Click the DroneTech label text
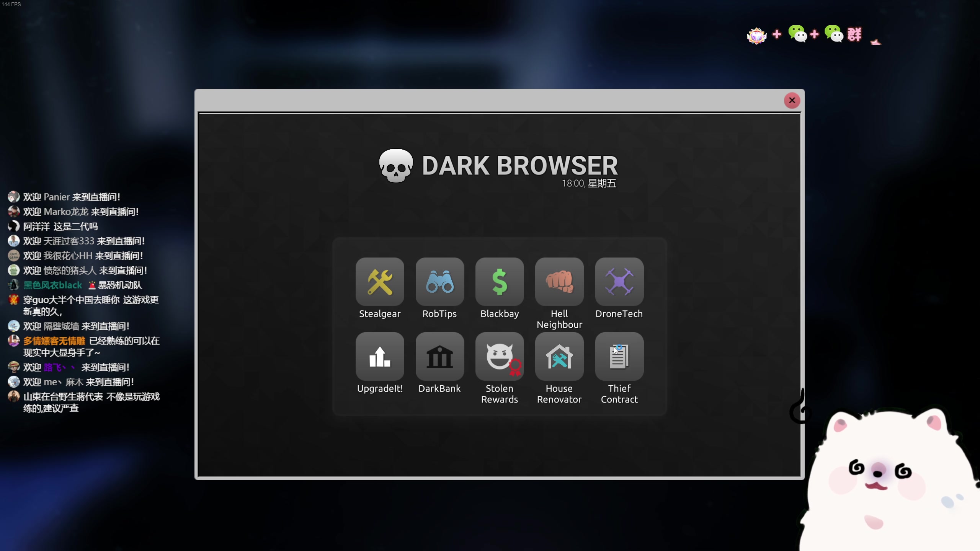980x551 pixels. click(x=619, y=314)
